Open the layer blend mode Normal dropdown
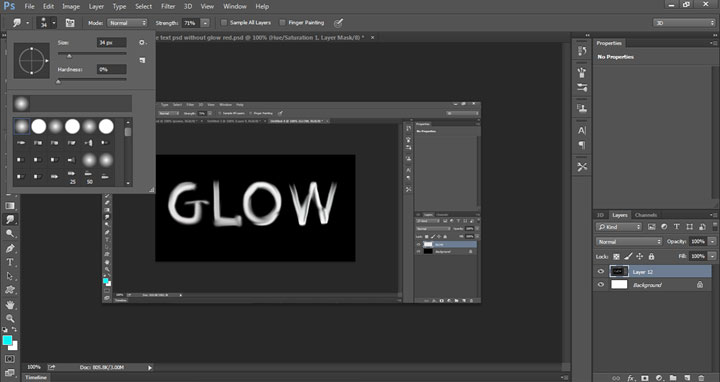The image size is (720, 382). click(x=629, y=242)
